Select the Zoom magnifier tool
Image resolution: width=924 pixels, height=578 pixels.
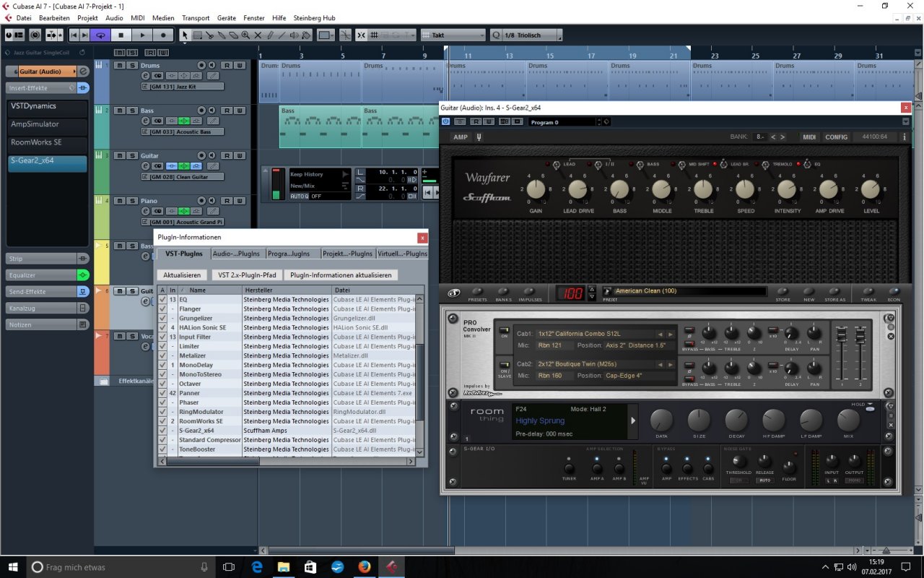click(246, 35)
